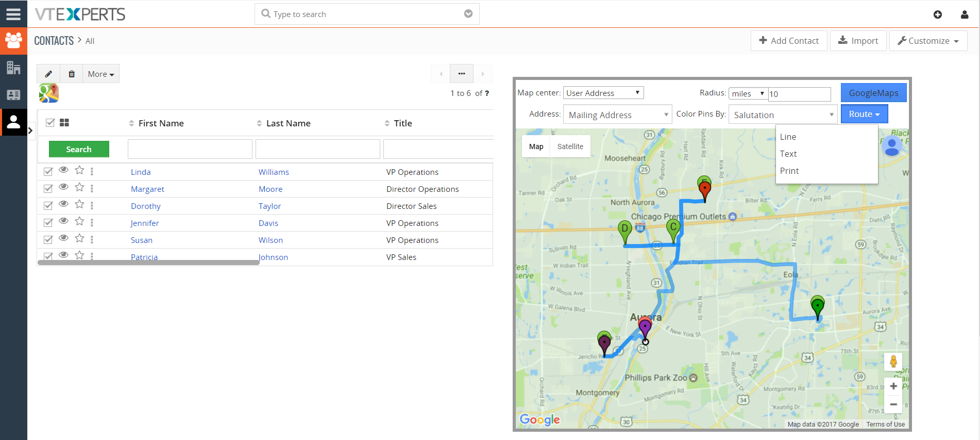Expand the sidebar with the arrow handle
The image size is (980, 440).
coord(30,131)
